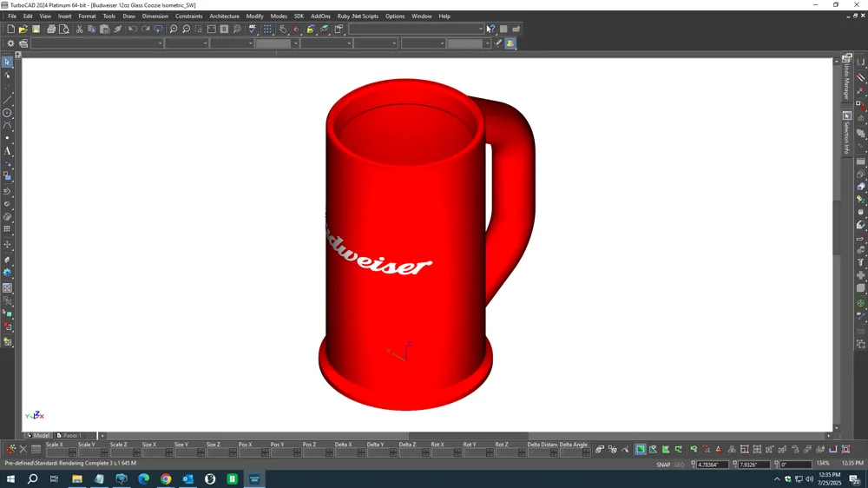Open the last grayed properties dropdown

[x=469, y=43]
